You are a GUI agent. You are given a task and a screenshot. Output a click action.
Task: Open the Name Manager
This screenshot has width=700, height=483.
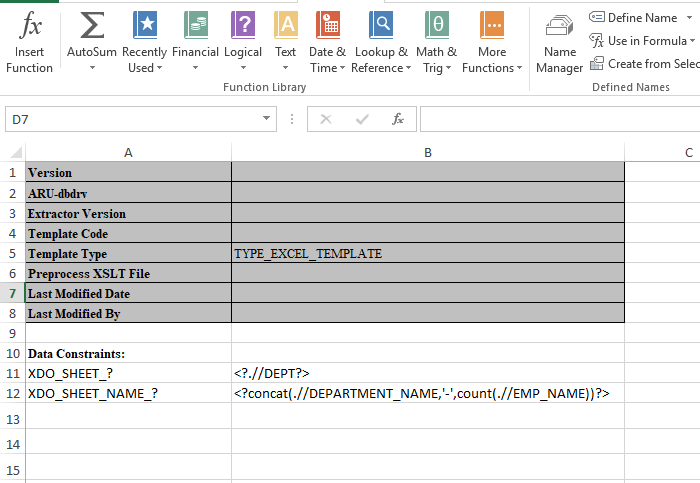tap(559, 42)
